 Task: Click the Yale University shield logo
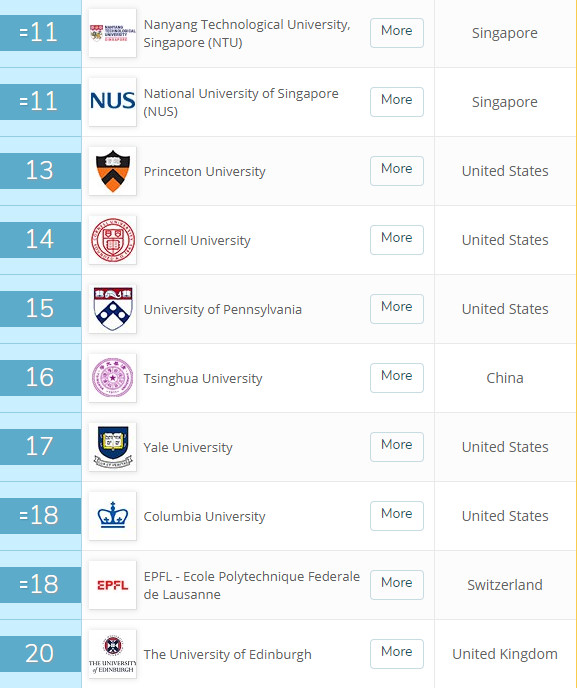click(112, 447)
